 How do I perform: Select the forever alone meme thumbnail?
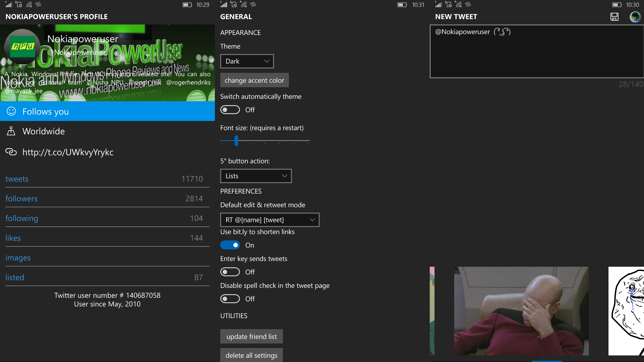point(626,311)
